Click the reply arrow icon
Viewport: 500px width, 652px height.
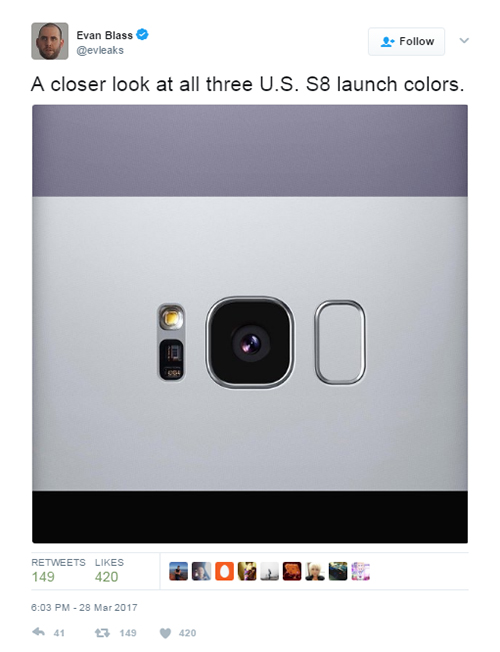[x=39, y=632]
